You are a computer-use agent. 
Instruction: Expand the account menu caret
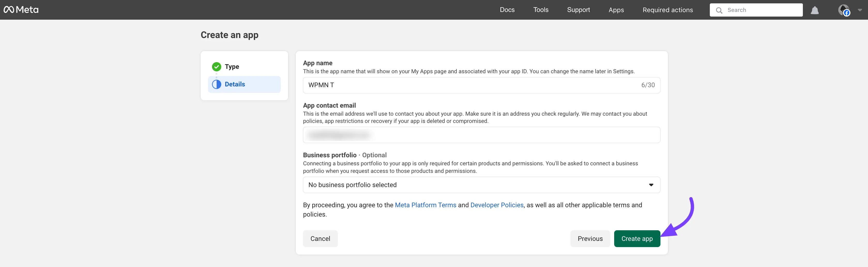[x=859, y=10]
